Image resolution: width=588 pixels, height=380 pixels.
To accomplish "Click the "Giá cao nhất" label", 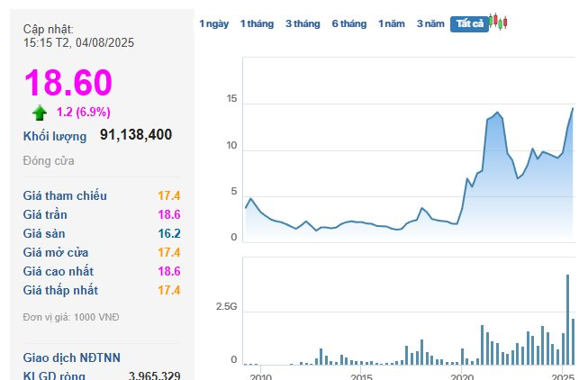I will coord(58,271).
